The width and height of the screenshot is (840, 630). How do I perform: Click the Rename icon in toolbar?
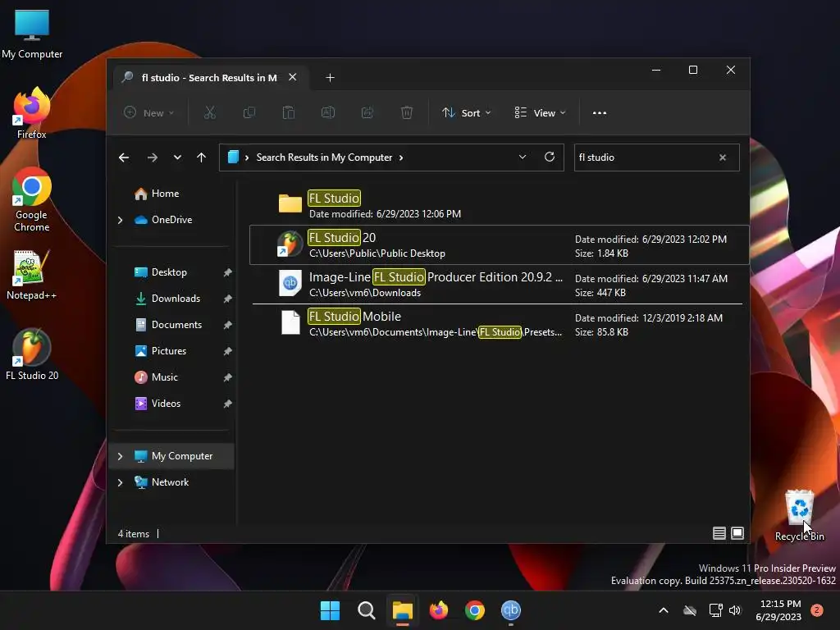point(328,112)
